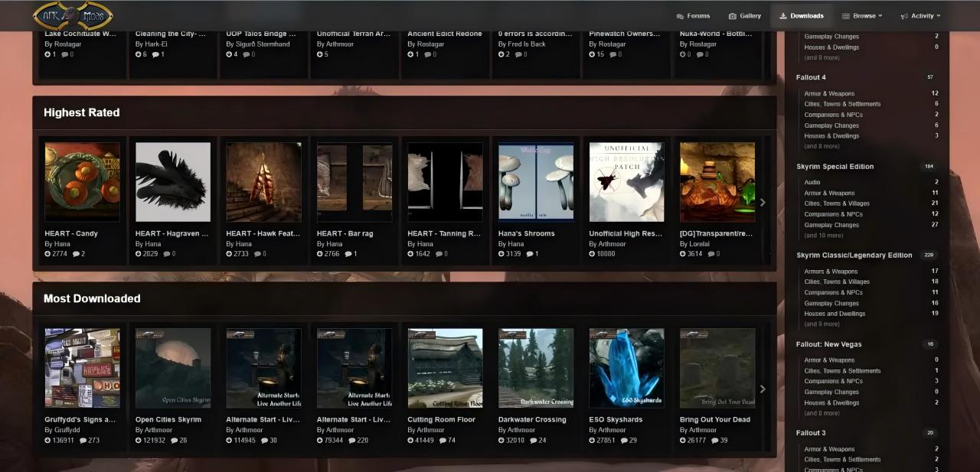The height and width of the screenshot is (472, 980).
Task: Open Fallout 3 category heading
Action: coord(811,433)
